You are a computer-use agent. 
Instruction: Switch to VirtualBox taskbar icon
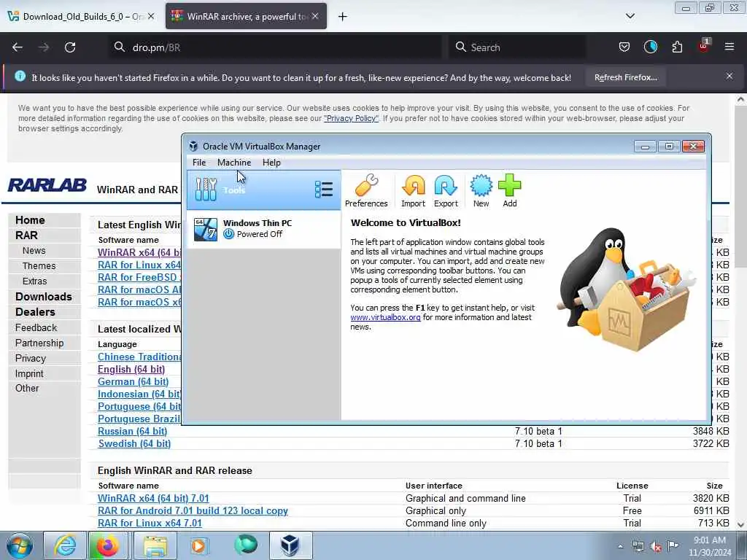point(290,545)
